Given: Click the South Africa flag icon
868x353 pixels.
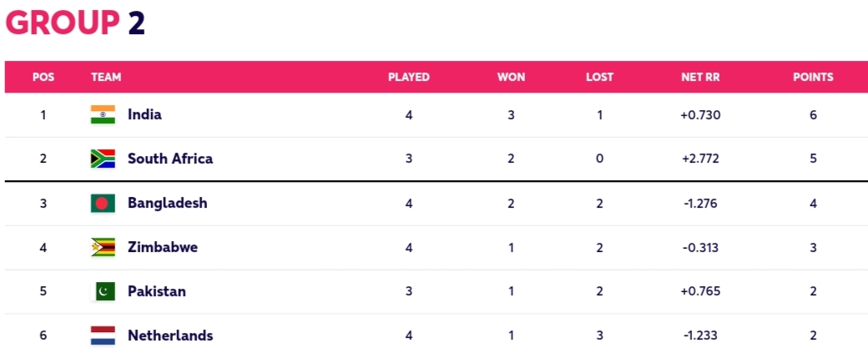Looking at the screenshot, I should coord(103,159).
